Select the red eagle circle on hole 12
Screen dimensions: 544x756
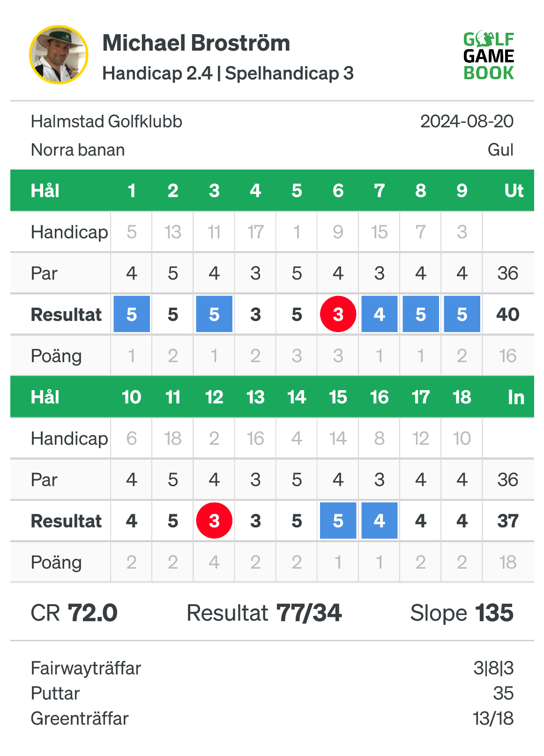click(x=214, y=521)
